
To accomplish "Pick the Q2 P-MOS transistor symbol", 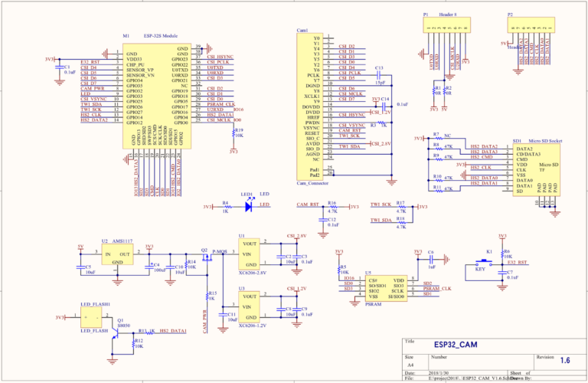I will tap(206, 257).
